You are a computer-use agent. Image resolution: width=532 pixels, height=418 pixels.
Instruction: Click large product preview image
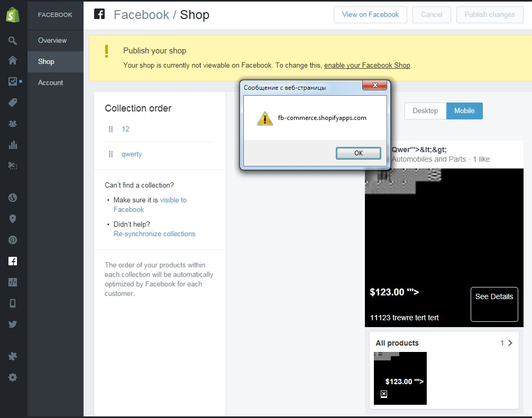444,247
